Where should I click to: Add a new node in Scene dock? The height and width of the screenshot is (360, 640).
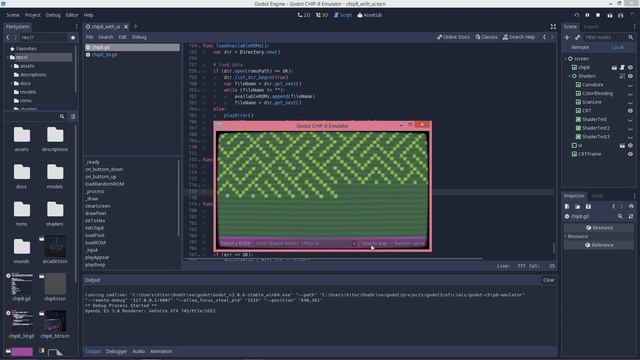tap(567, 37)
